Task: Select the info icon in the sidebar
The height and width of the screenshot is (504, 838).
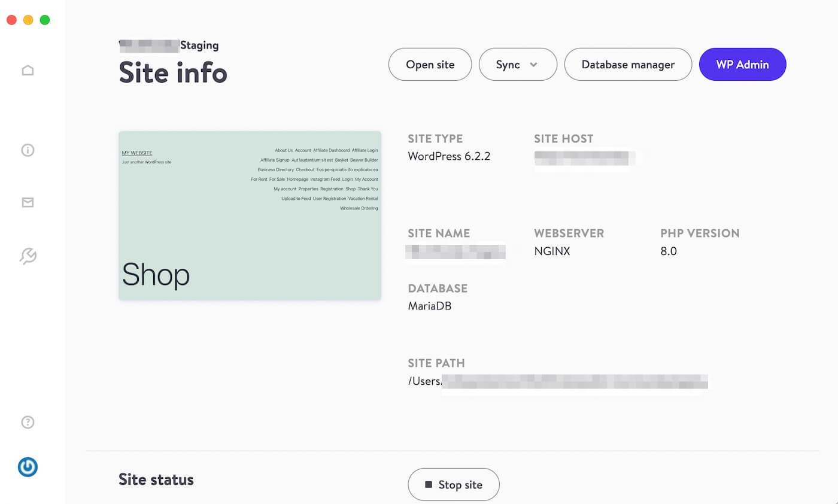Action: coord(27,150)
